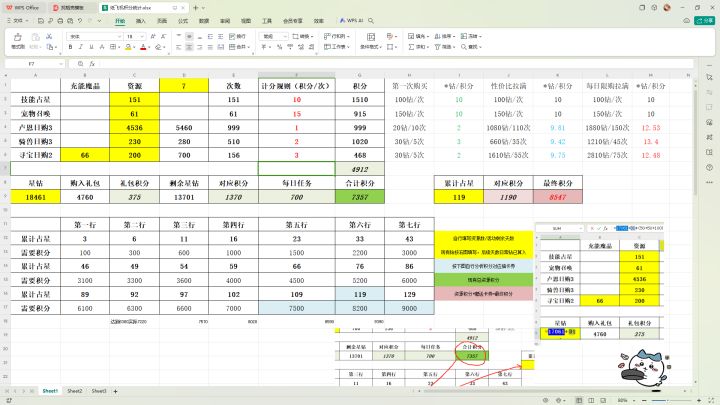Viewport: 720px width, 405px height.
Task: Toggle top vertical alignment
Action: [x=179, y=36]
